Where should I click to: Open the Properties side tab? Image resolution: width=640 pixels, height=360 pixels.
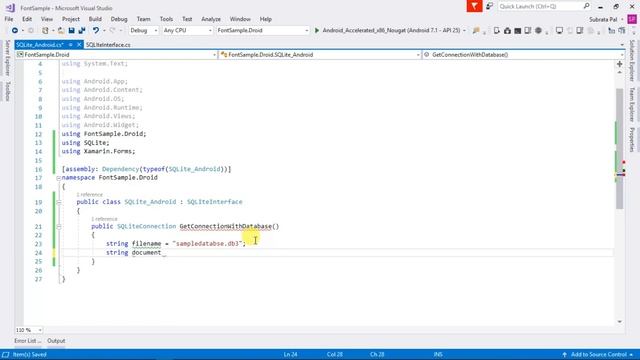(632, 140)
